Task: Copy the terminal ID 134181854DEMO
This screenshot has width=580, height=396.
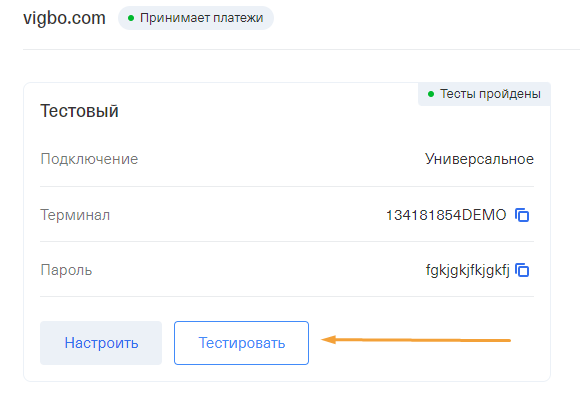Action: (x=522, y=215)
